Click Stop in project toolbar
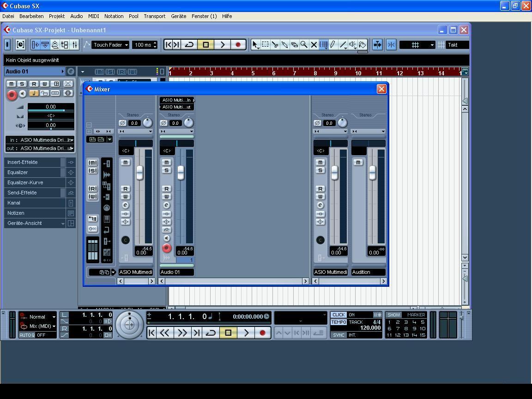 coord(206,44)
